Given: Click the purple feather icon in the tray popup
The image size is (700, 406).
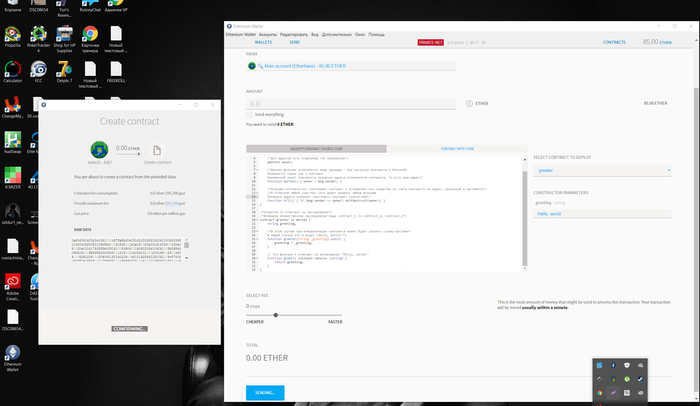Looking at the screenshot, I should tap(613, 393).
